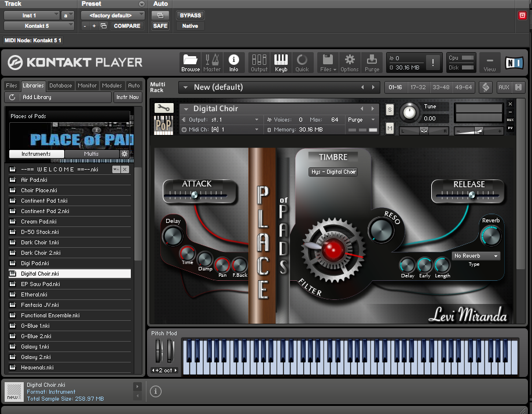Screen dimensions: 532x414
Task: Adjust the instrument volume slider
Action: click(x=479, y=130)
